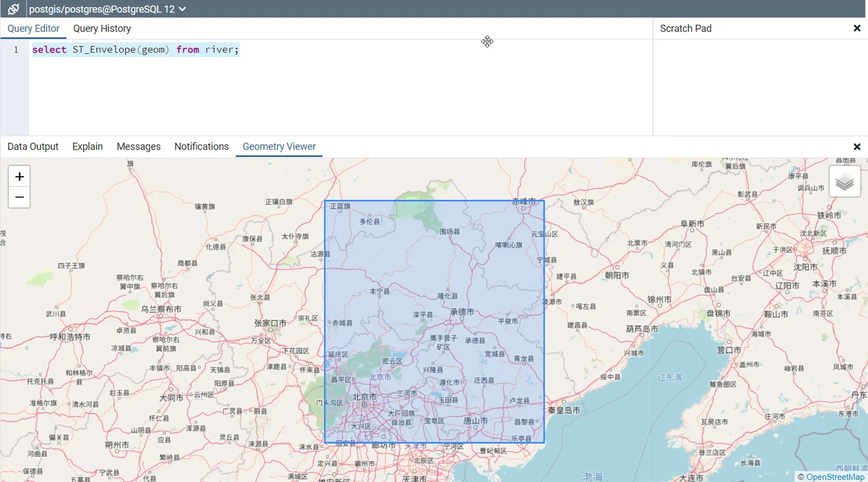Click the 承德市 label on the map

pos(462,312)
